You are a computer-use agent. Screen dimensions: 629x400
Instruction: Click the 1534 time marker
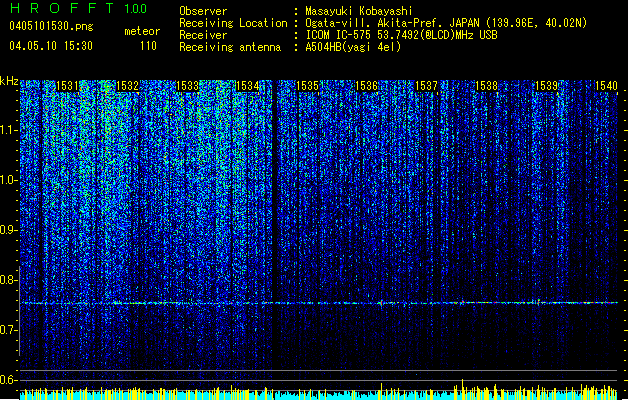click(x=248, y=86)
